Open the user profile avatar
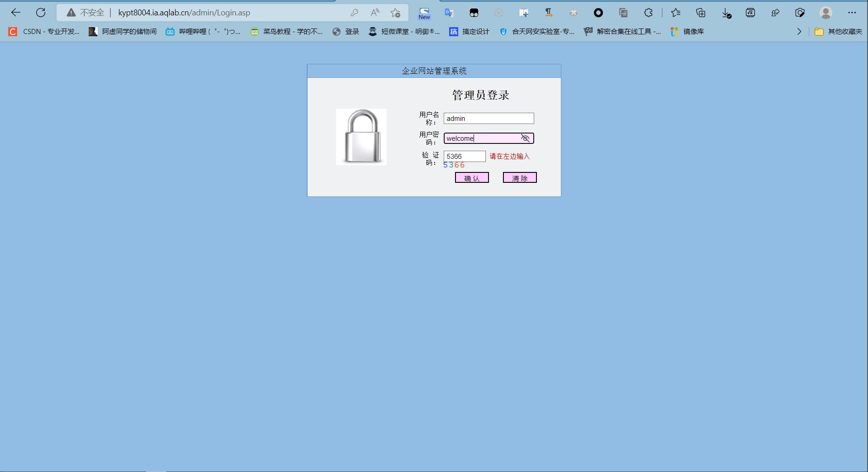This screenshot has height=472, width=868. pos(826,13)
